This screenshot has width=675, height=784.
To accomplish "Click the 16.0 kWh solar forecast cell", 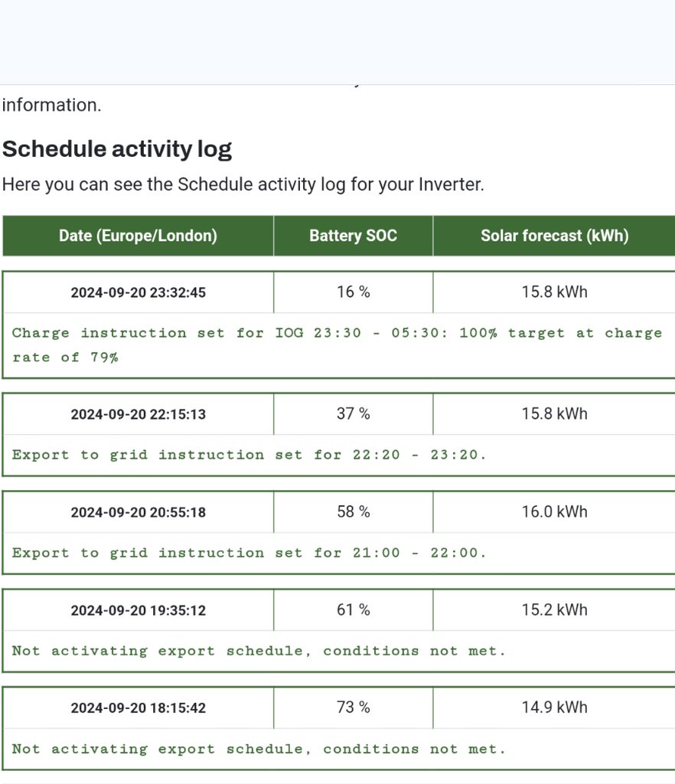I will (554, 511).
